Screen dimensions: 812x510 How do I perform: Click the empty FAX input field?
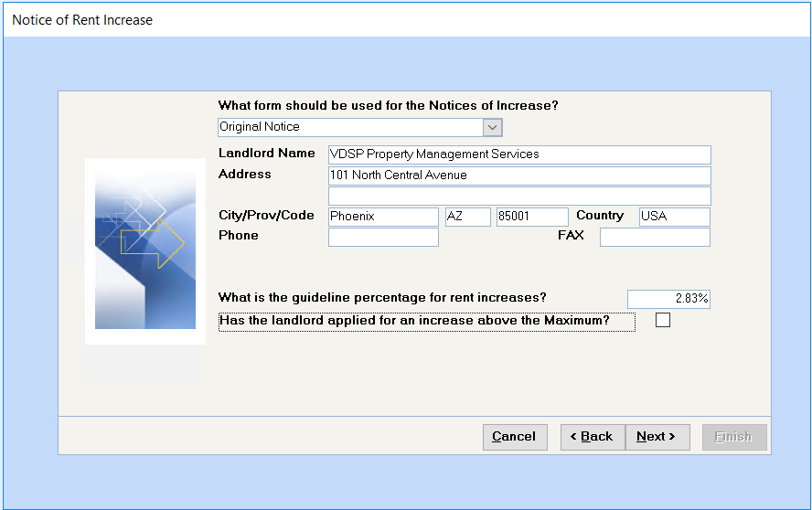coord(655,237)
